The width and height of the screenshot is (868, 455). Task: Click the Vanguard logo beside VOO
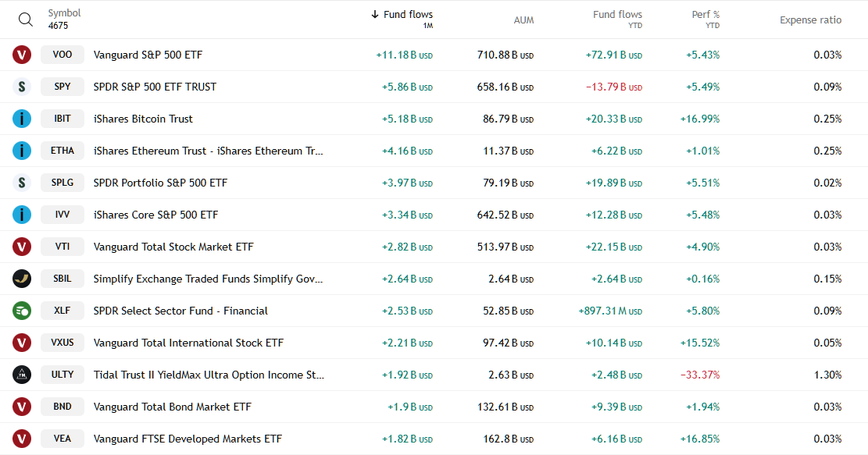[x=21, y=55]
